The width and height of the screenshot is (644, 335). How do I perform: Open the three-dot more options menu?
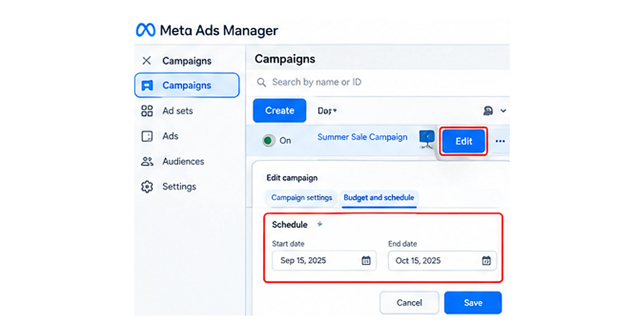[500, 141]
